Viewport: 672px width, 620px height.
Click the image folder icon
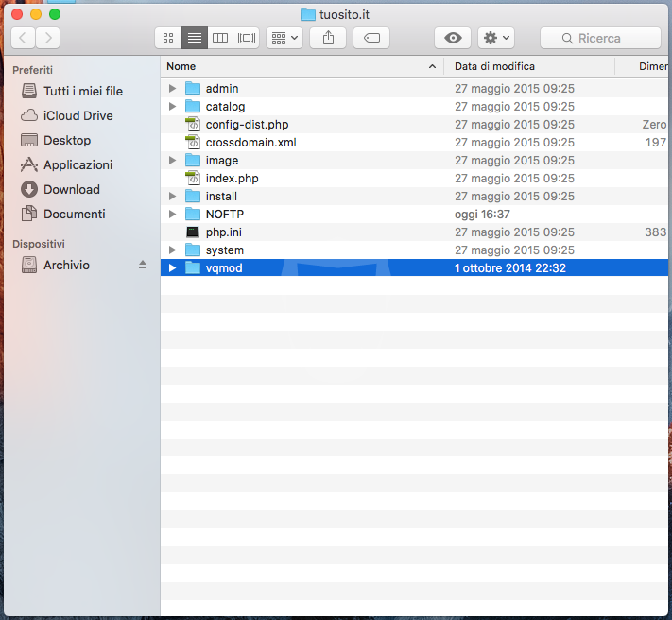pyautogui.click(x=193, y=161)
